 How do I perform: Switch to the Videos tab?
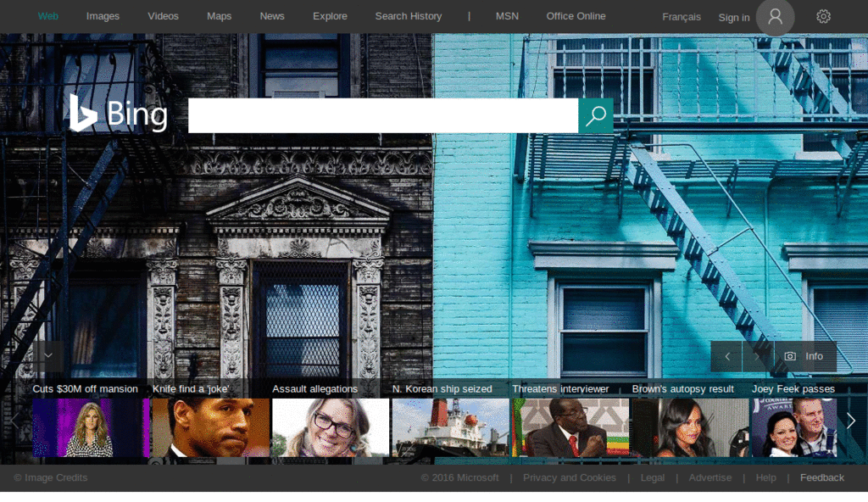(x=163, y=16)
